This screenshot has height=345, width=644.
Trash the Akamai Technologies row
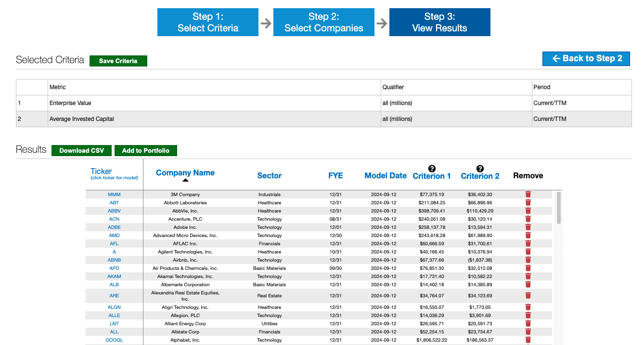pos(528,277)
